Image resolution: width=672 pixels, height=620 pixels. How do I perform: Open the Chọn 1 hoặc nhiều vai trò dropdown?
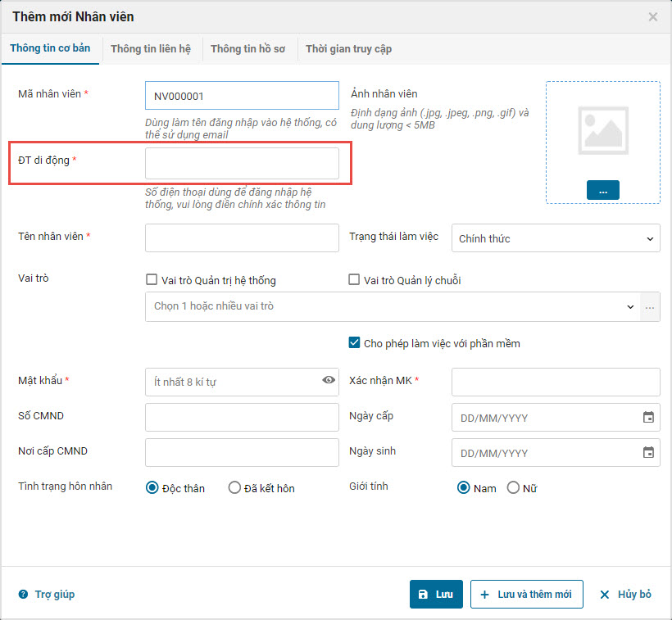[389, 307]
